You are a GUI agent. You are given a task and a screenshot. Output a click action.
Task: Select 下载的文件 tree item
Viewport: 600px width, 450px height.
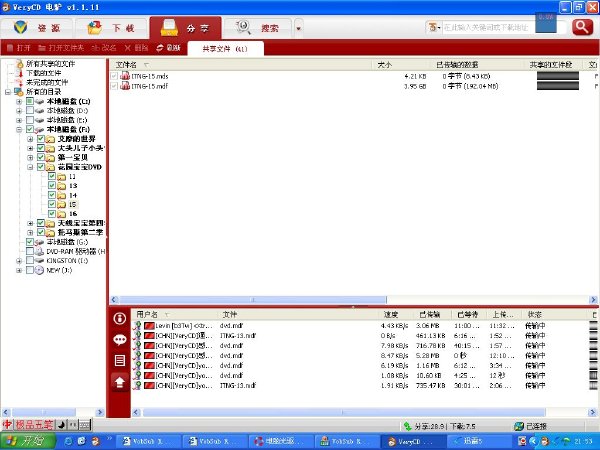click(43, 73)
